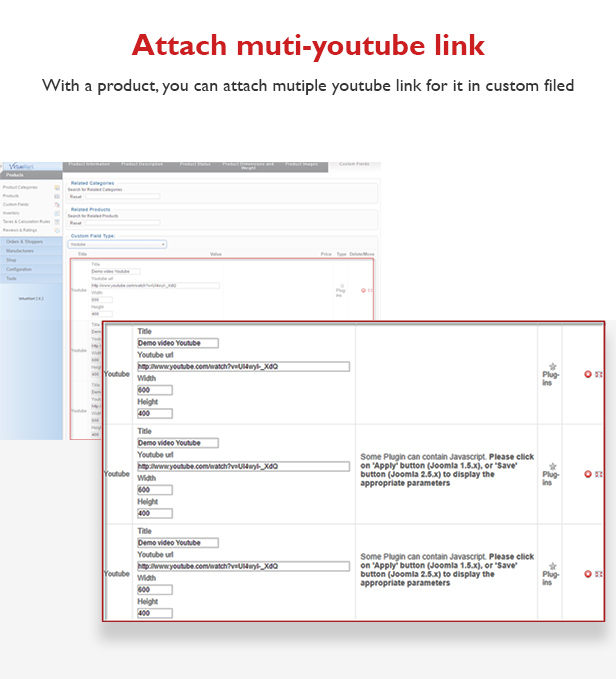Open the Inventory sidebar link
Screen dimensions: 616x679
(11, 213)
